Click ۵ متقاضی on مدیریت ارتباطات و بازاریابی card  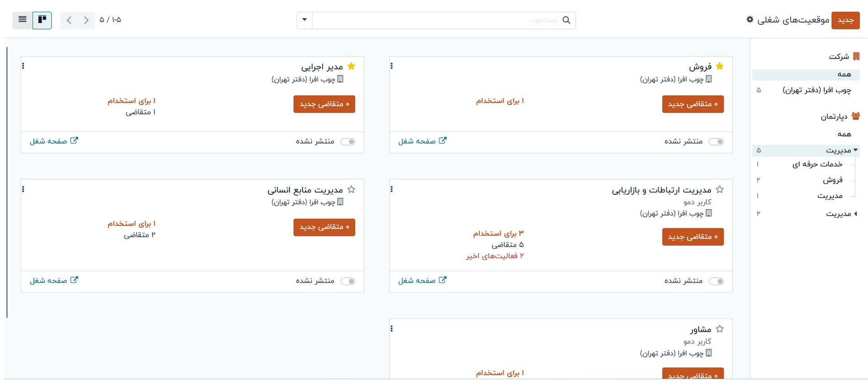[508, 244]
